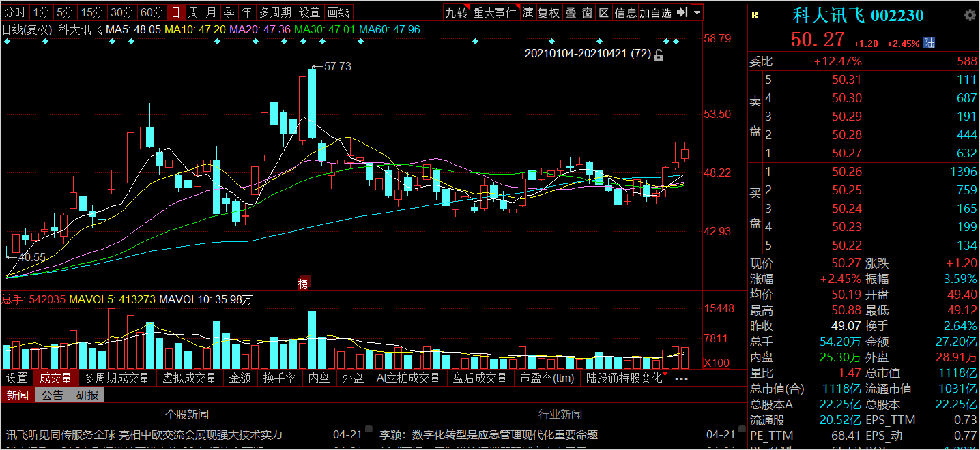
Task: Open the 多周期 multi-period option
Action: pos(274,12)
